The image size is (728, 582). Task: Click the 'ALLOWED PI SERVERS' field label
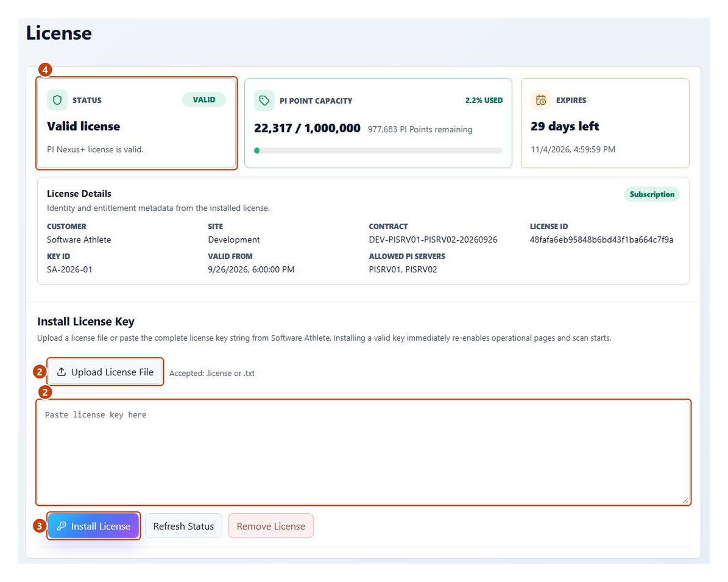(x=407, y=257)
